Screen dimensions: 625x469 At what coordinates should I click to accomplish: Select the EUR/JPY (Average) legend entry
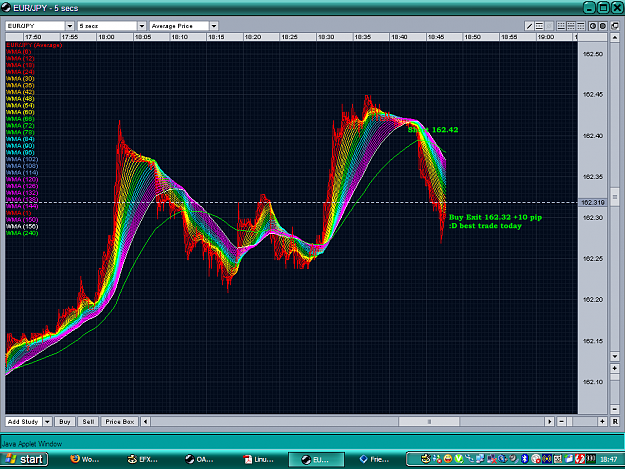(34, 45)
